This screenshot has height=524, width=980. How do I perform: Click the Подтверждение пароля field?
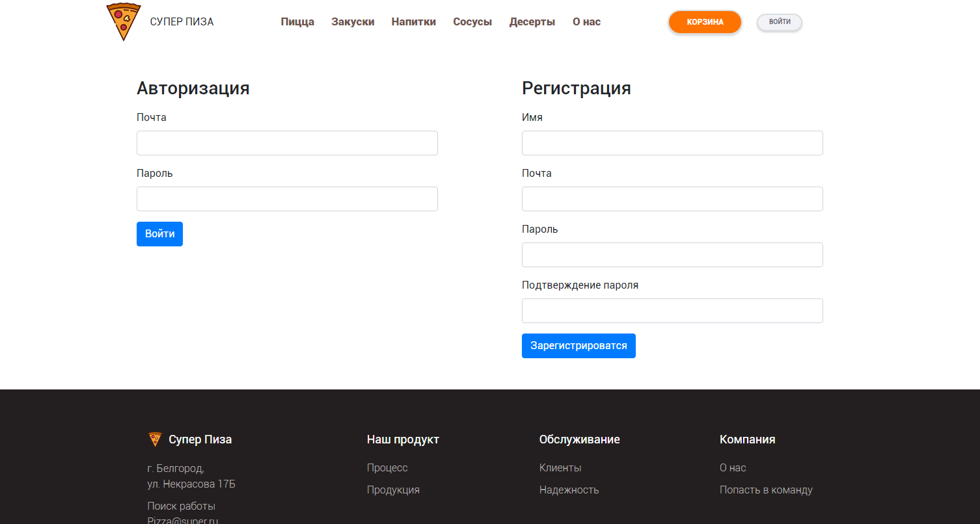tap(672, 310)
